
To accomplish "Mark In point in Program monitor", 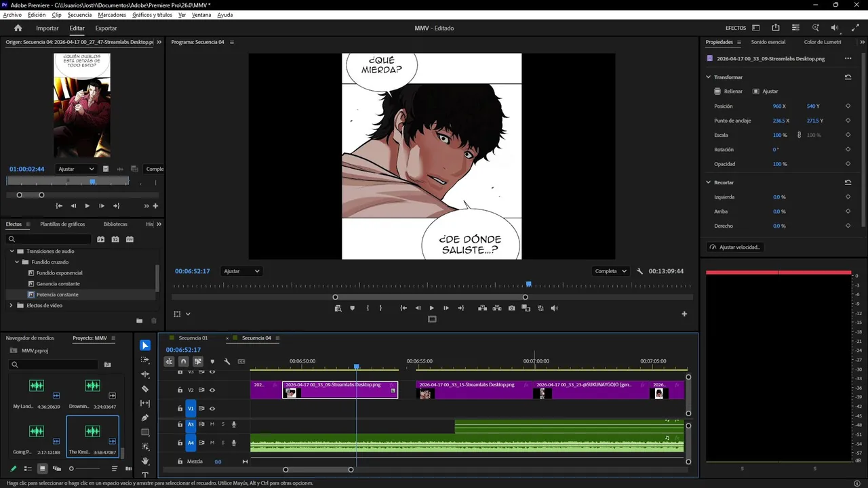I will coord(368,308).
